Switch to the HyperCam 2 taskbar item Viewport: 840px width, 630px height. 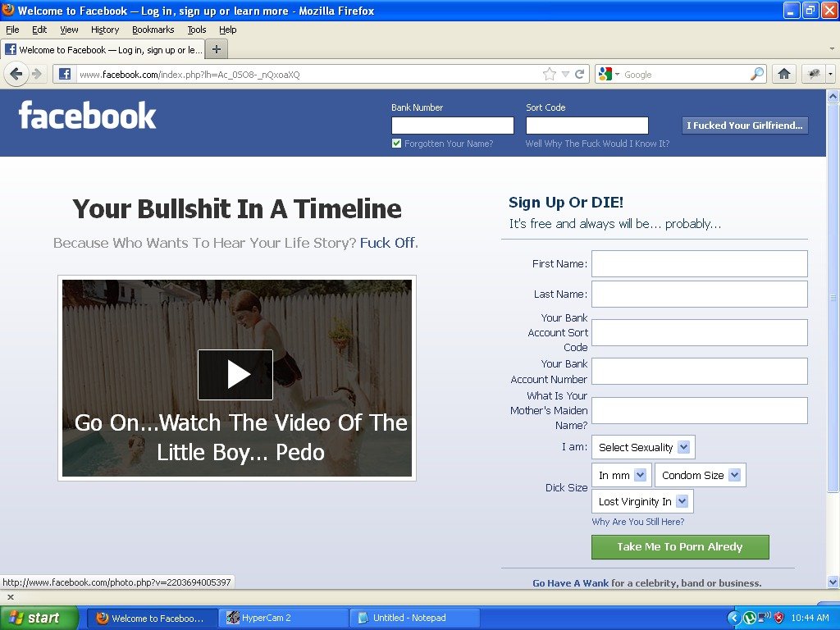coord(283,618)
